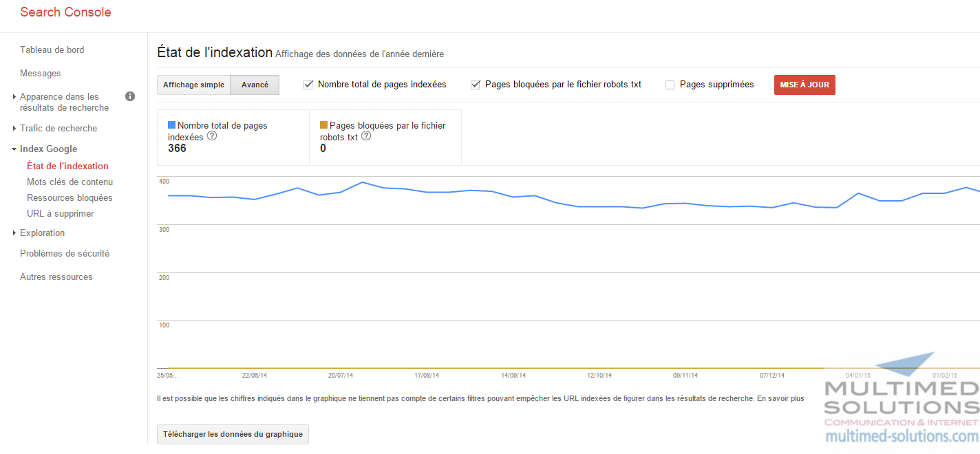Open État de l'indexation page
The width and height of the screenshot is (980, 454).
[67, 166]
